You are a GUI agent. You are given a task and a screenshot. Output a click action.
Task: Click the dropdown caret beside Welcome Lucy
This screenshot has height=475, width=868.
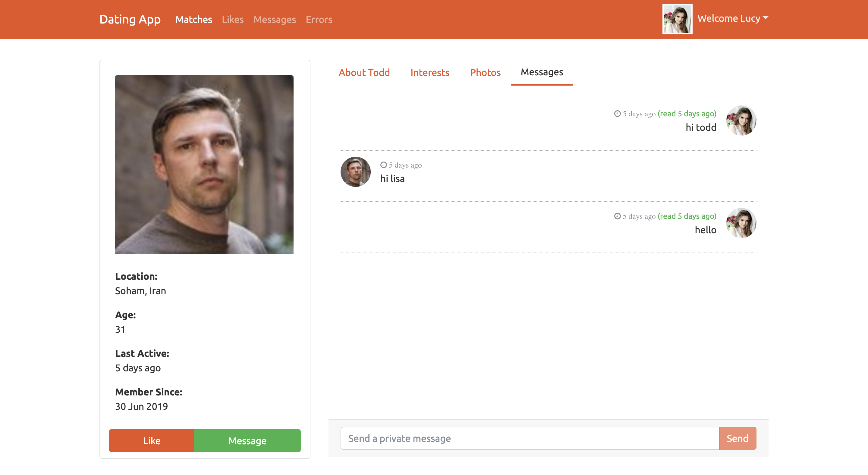[x=766, y=18]
